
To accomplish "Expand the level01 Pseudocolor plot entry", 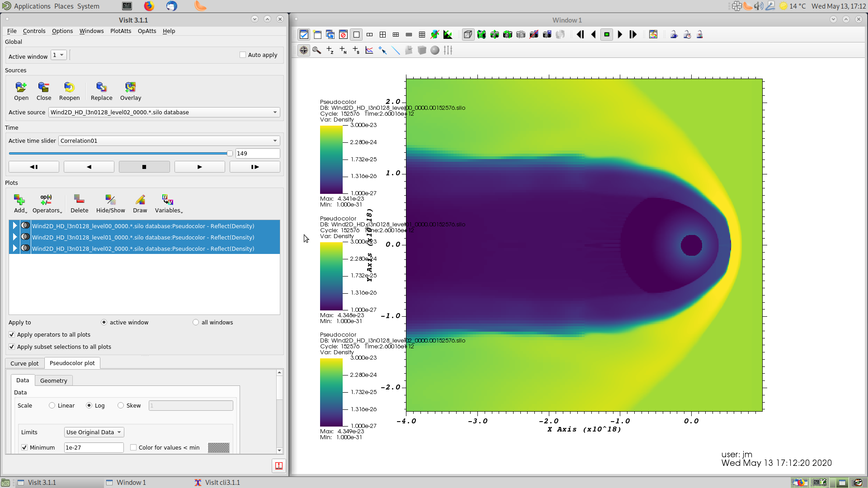I will point(15,237).
